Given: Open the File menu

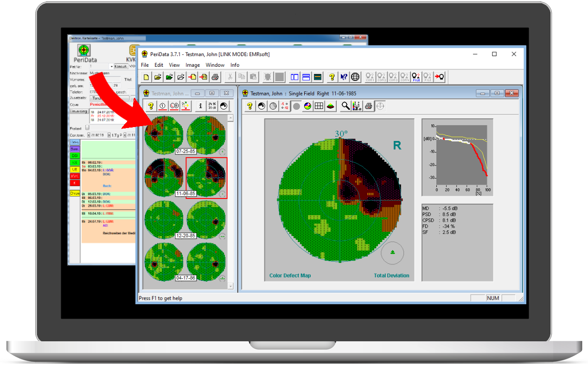Looking at the screenshot, I should pos(145,65).
